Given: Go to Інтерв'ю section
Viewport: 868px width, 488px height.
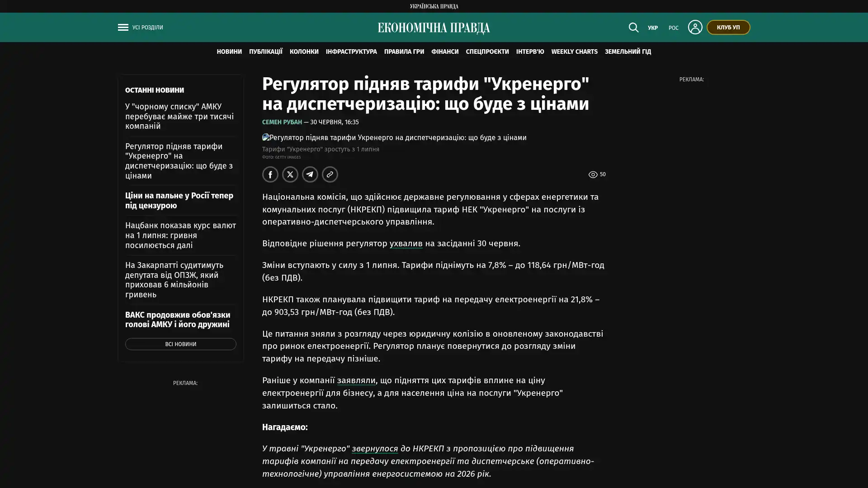Looking at the screenshot, I should click(x=530, y=52).
